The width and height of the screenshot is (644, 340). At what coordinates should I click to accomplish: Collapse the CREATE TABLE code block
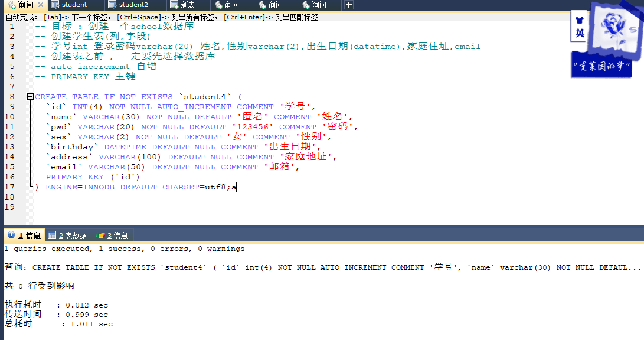(30, 97)
